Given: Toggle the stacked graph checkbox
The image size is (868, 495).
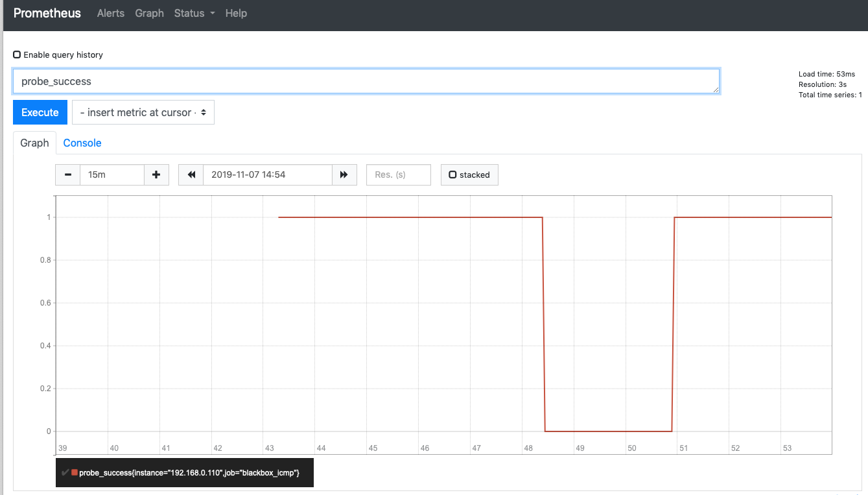Looking at the screenshot, I should coord(452,175).
